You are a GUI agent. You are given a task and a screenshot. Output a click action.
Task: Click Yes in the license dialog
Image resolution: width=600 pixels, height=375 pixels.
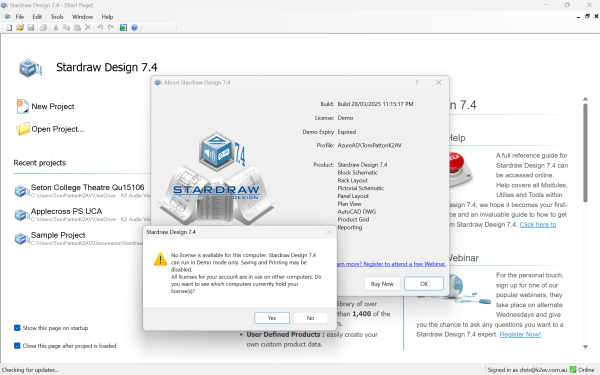[x=272, y=318]
